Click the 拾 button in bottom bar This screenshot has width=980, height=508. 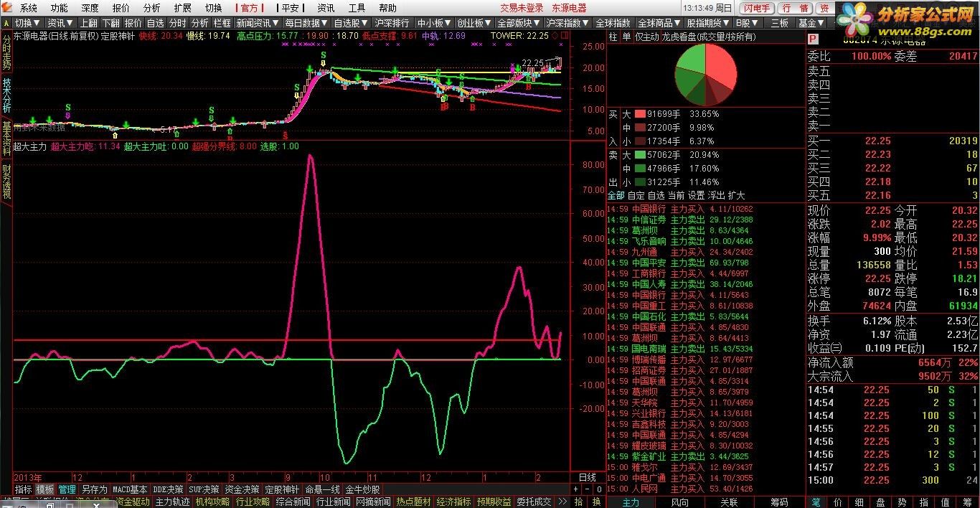[x=578, y=502]
